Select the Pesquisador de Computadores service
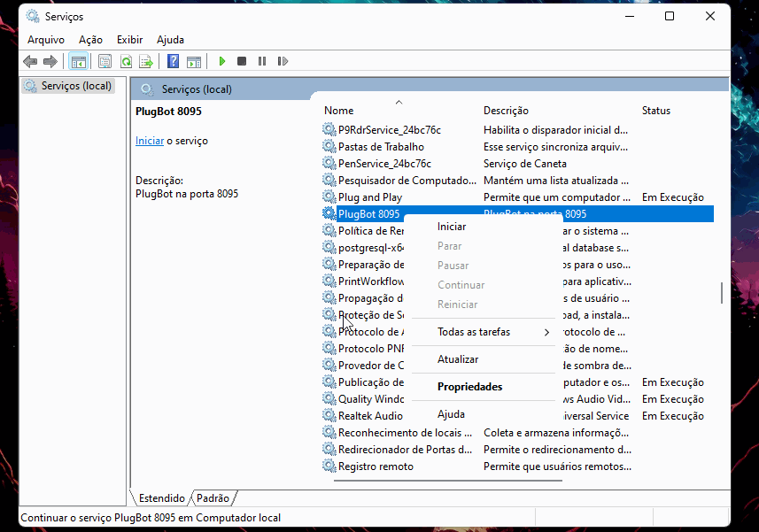The height and width of the screenshot is (532, 759). point(407,181)
